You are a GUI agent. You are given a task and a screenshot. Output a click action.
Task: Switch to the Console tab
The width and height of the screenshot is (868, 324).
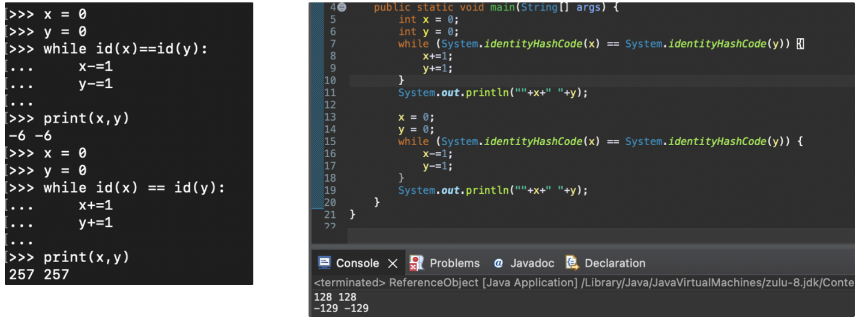(x=357, y=263)
